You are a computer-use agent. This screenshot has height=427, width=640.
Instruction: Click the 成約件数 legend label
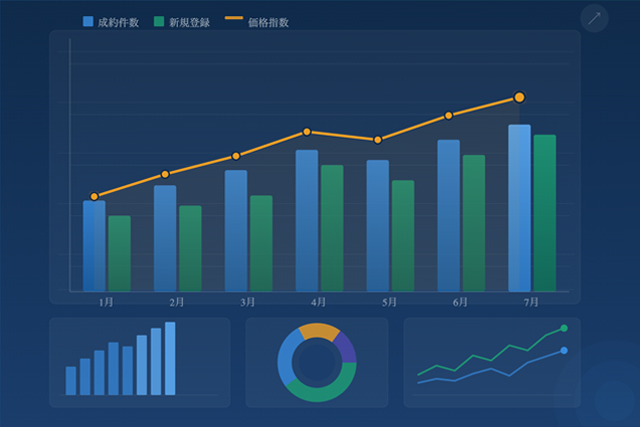118,22
